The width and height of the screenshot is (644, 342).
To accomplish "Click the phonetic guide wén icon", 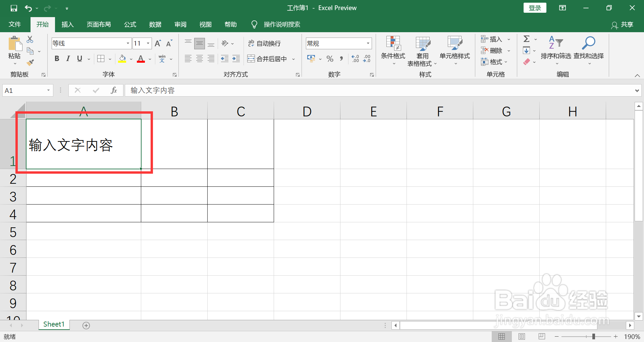I will click(x=162, y=59).
